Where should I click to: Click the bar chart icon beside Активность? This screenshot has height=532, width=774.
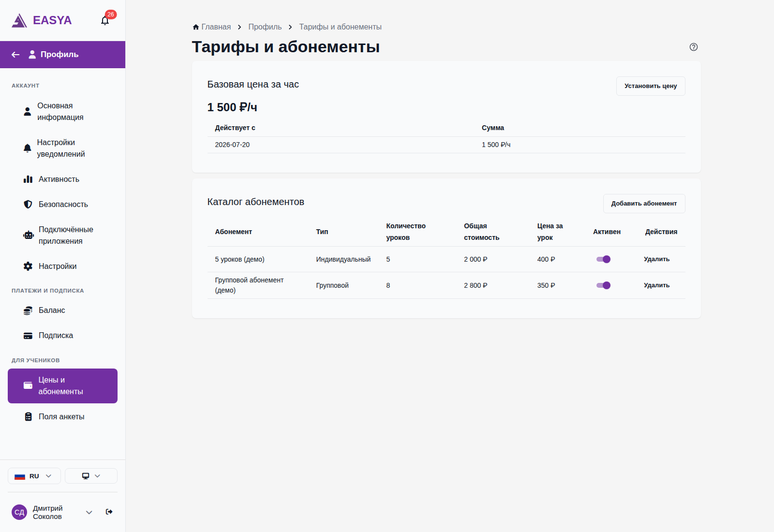28,179
